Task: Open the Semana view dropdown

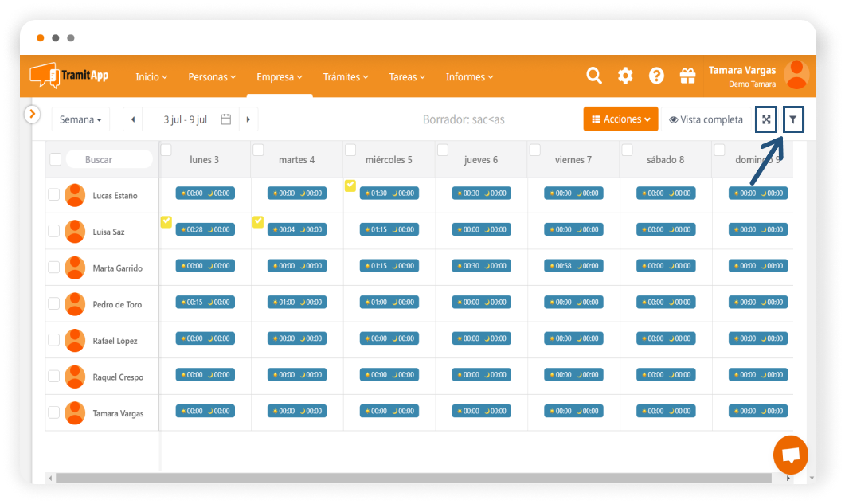Action: [x=81, y=119]
